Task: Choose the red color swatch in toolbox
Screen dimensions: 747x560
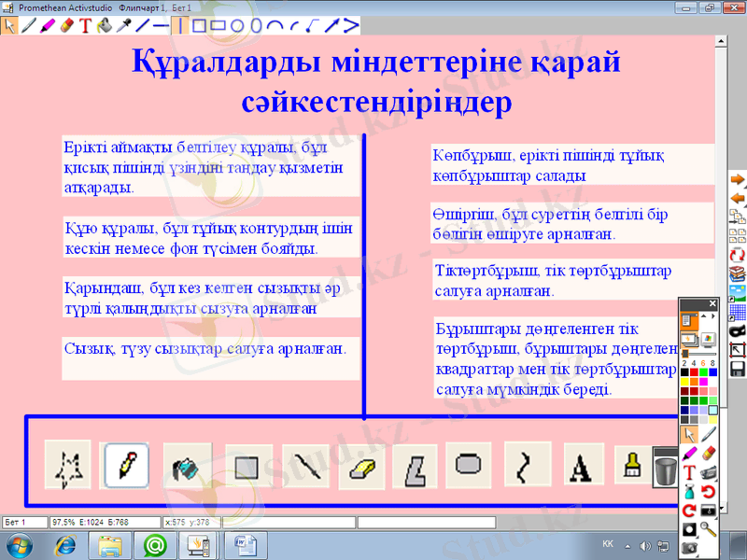Action: point(696,371)
